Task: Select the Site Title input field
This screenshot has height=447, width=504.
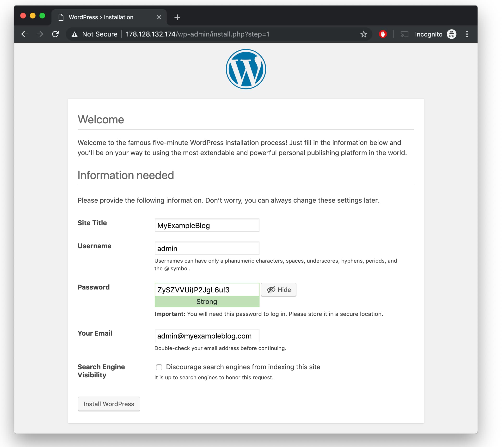Action: pyautogui.click(x=207, y=225)
